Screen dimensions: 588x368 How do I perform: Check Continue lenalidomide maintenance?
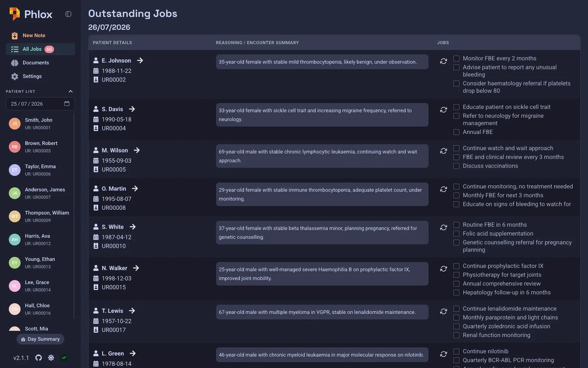456,309
